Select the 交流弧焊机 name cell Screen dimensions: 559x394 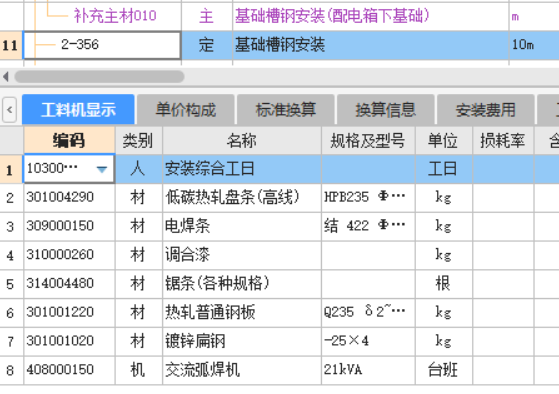click(x=242, y=370)
